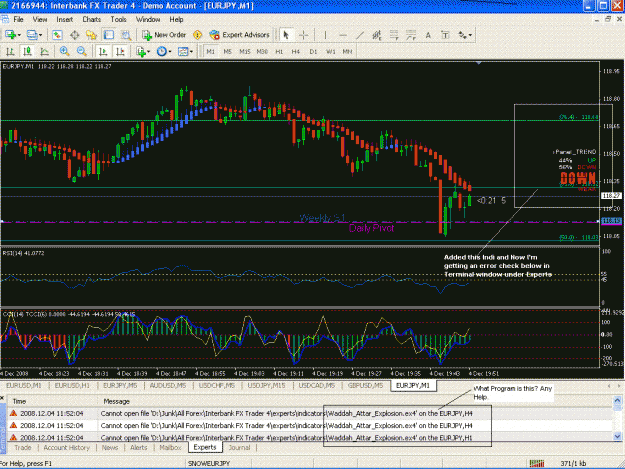Viewport: 625px width, 469px height.
Task: Switch to the EURUSD,H1 chart tab
Action: pyautogui.click(x=72, y=385)
